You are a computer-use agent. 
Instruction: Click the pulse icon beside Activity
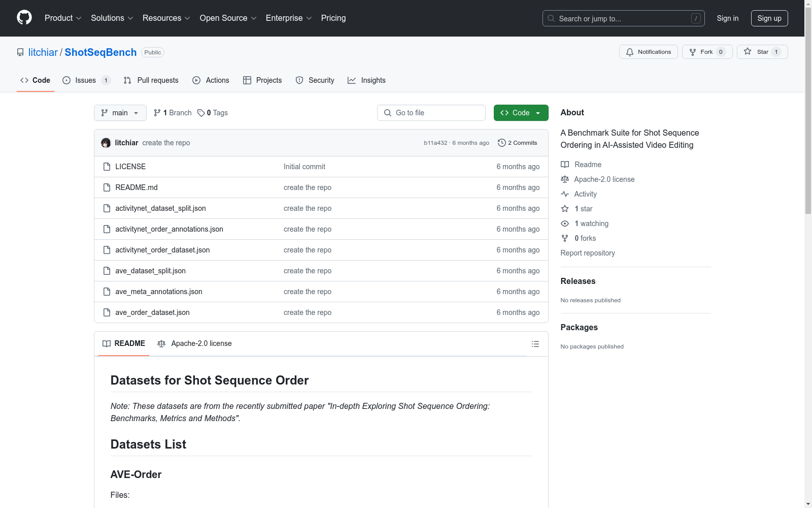565,194
